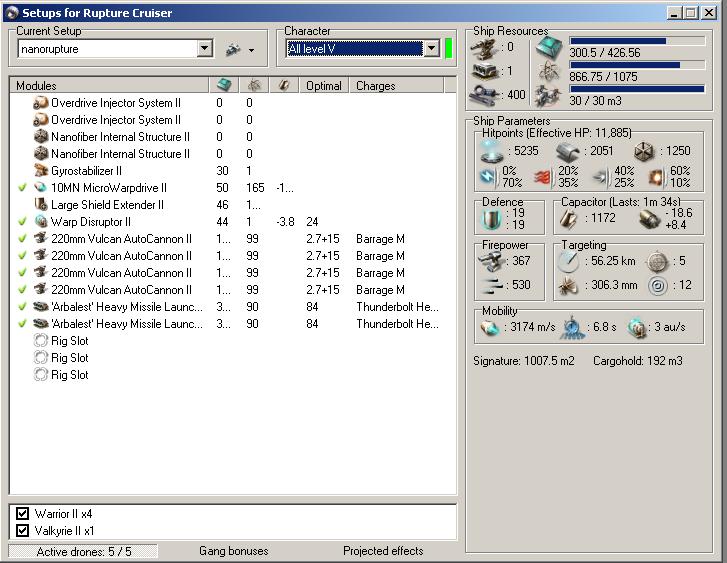Viewport: 727px width, 563px height.
Task: Click the Firepower turret DPS icon
Action: click(491, 262)
